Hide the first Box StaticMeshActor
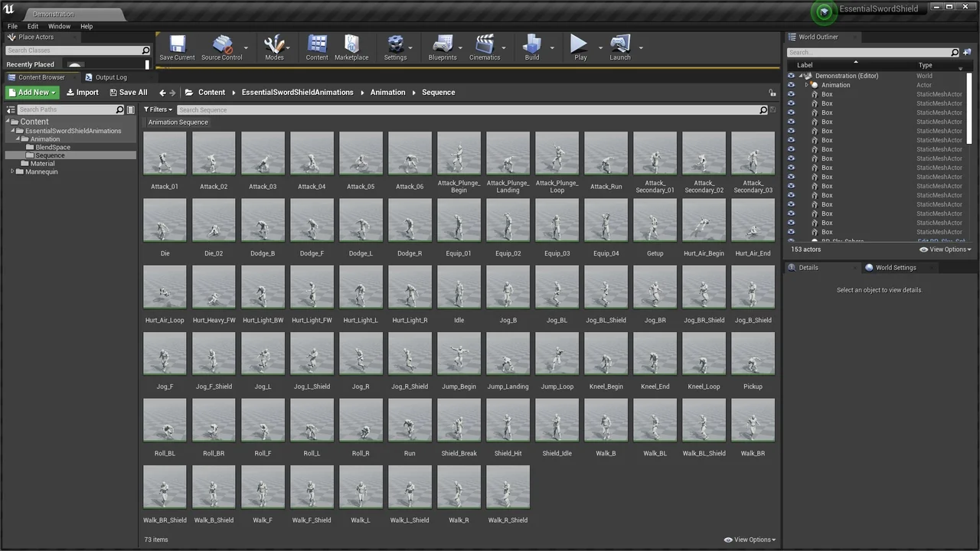The width and height of the screenshot is (980, 551). click(792, 94)
